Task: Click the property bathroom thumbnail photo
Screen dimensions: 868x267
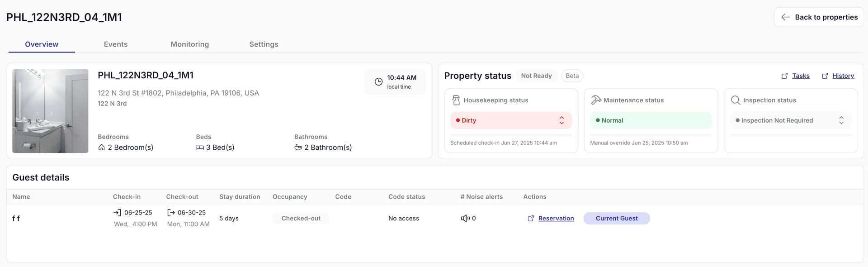Action: point(50,111)
